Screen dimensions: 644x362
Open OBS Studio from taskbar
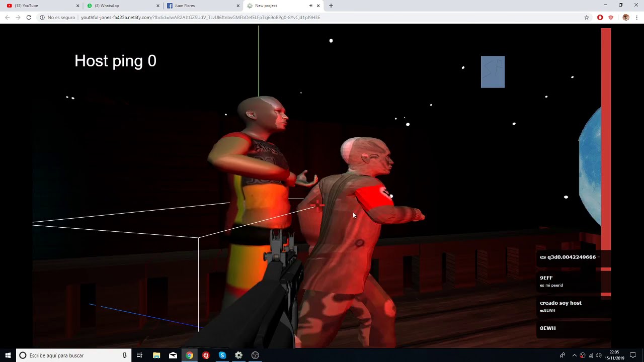pyautogui.click(x=255, y=355)
